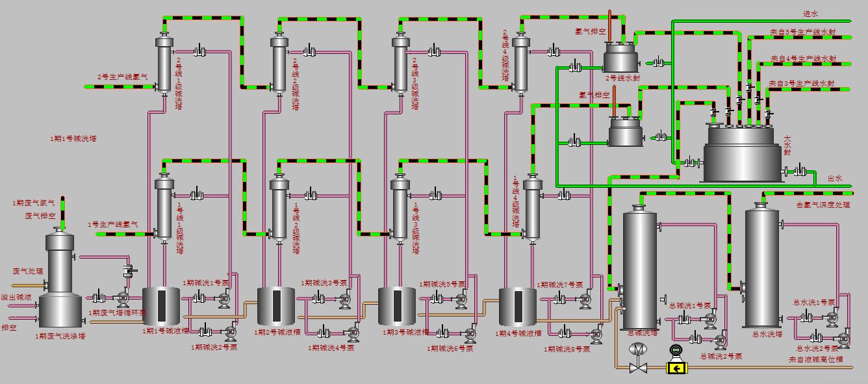Toggle the valve before 总水洗1号泵
This screenshot has height=384, width=868.
[805, 318]
